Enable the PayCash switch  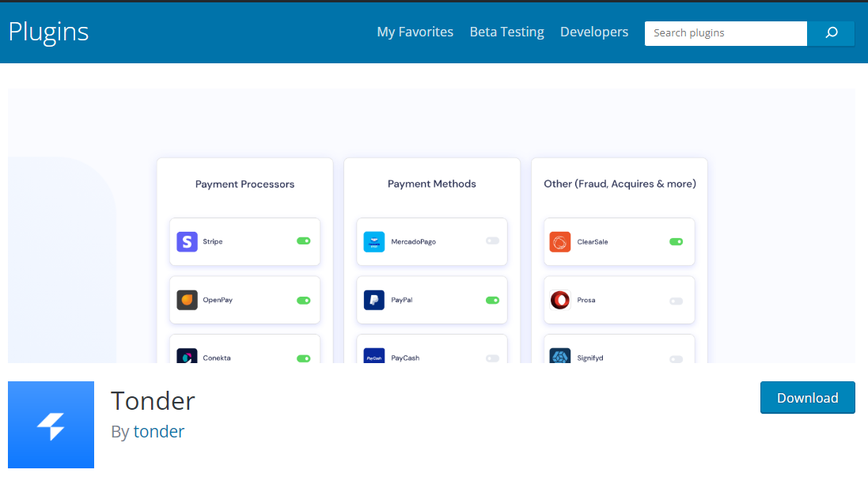pos(493,358)
